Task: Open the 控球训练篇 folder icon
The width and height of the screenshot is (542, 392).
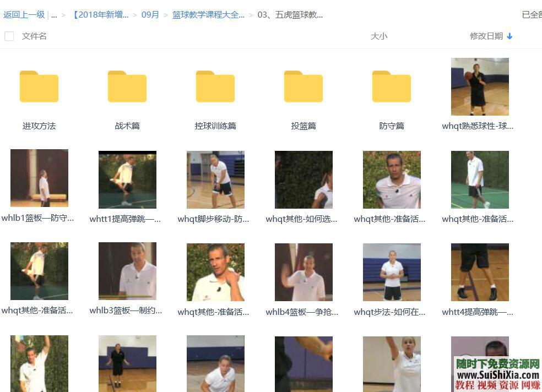Action: click(215, 86)
